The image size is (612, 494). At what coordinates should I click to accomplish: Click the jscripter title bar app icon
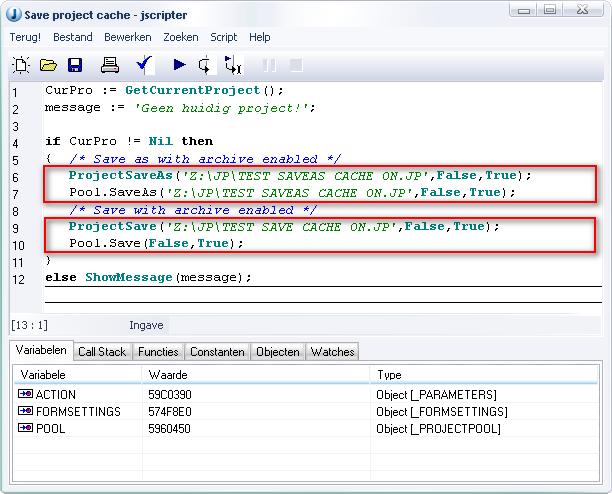coord(14,15)
